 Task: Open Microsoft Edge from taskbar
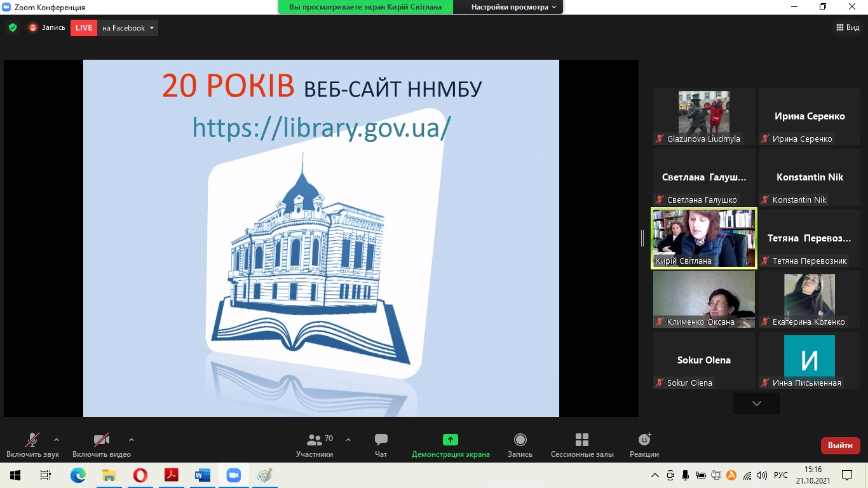(78, 475)
